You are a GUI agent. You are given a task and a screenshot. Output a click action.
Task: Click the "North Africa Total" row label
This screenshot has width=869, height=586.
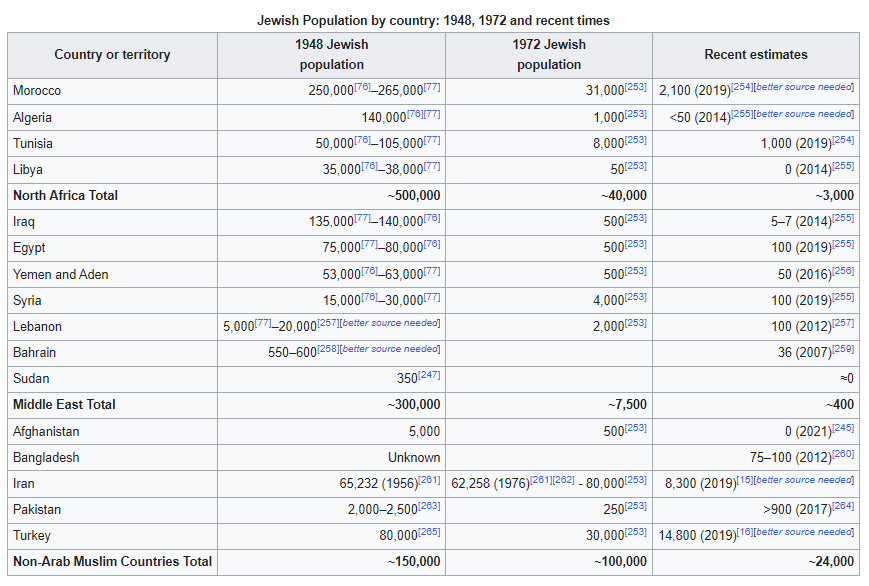pyautogui.click(x=65, y=195)
